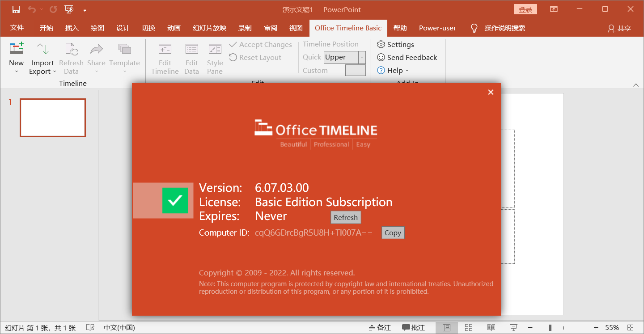The image size is (644, 334).
Task: Switch to the 帮助 tab
Action: (x=400, y=28)
